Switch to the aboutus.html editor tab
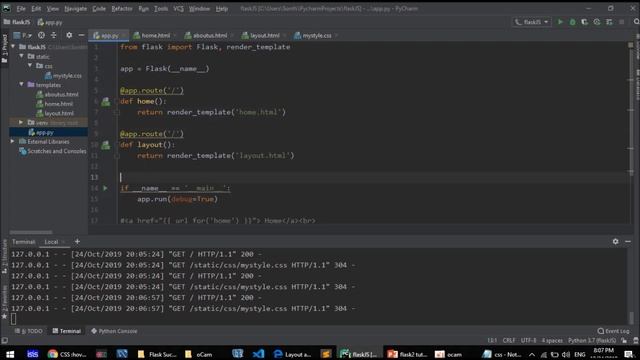Viewport: 640px width, 360px height. click(209, 36)
